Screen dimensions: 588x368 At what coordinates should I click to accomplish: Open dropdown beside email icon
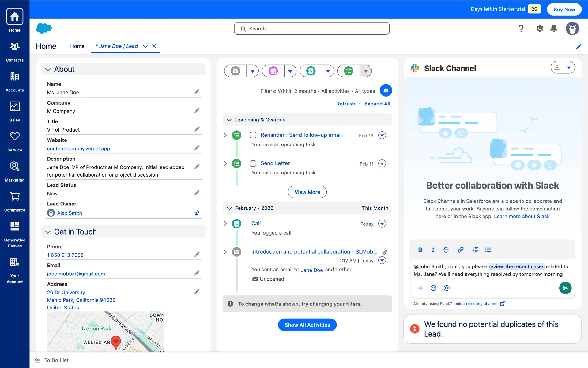pyautogui.click(x=252, y=71)
